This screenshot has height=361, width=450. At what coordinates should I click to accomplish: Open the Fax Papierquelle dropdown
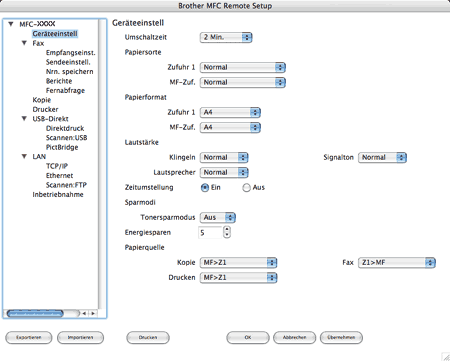pos(397,263)
